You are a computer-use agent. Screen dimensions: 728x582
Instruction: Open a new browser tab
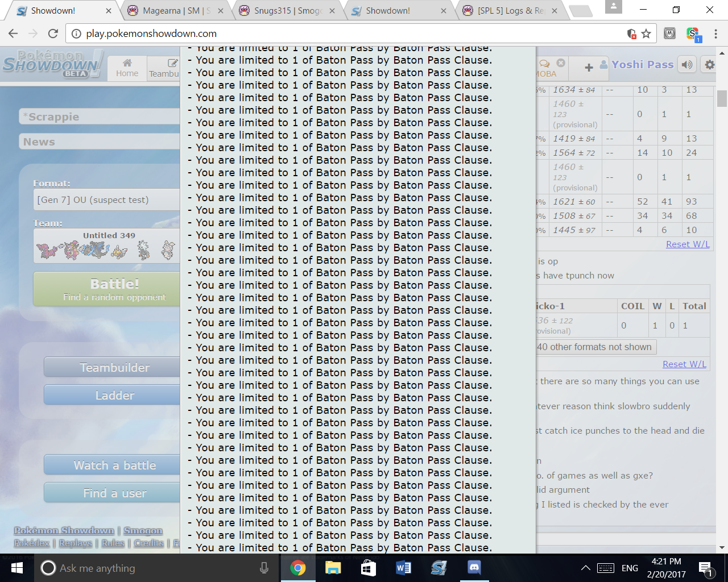click(x=580, y=11)
